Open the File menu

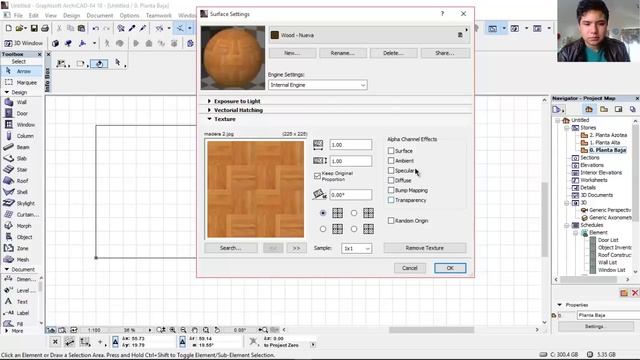tap(18, 16)
